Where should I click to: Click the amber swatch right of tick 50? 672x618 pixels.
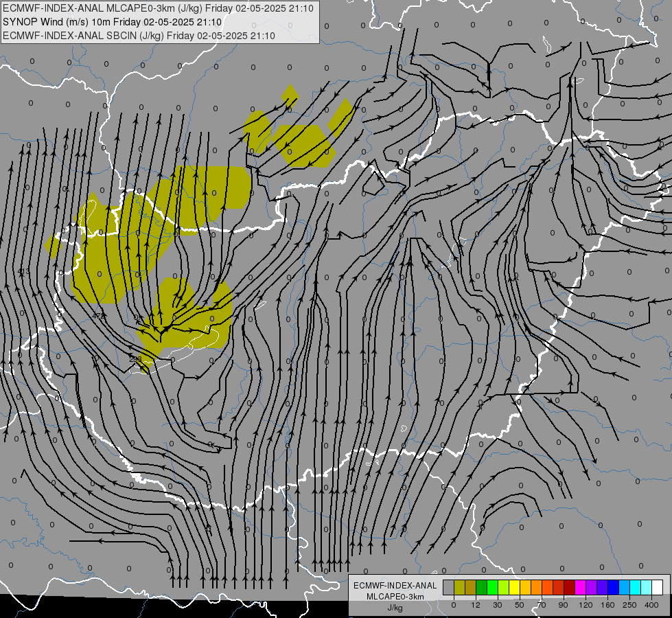click(x=525, y=587)
